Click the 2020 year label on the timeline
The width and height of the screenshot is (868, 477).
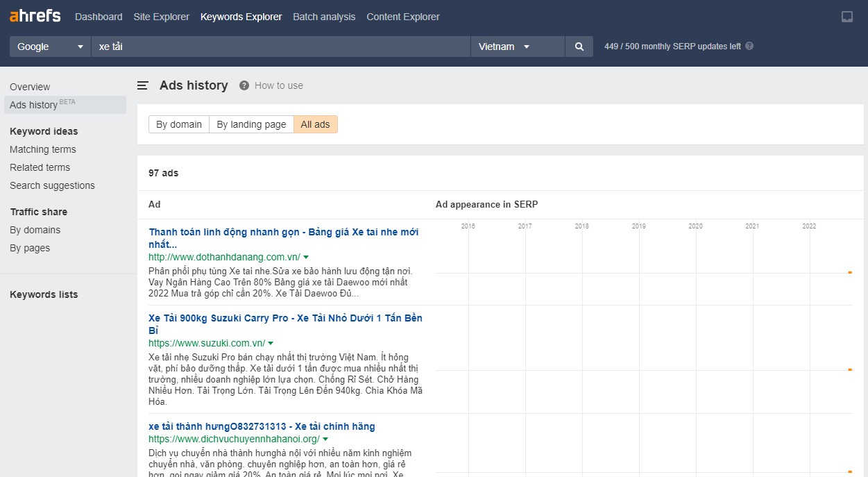[695, 226]
